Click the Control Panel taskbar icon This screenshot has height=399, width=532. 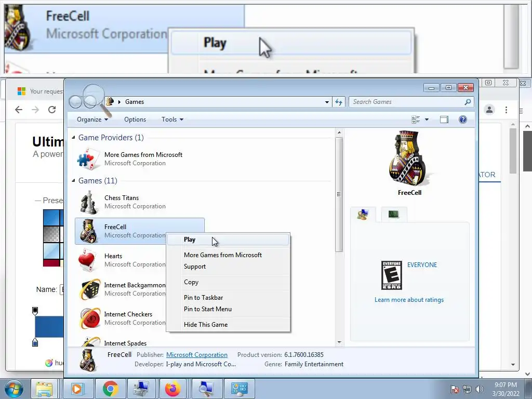click(239, 389)
